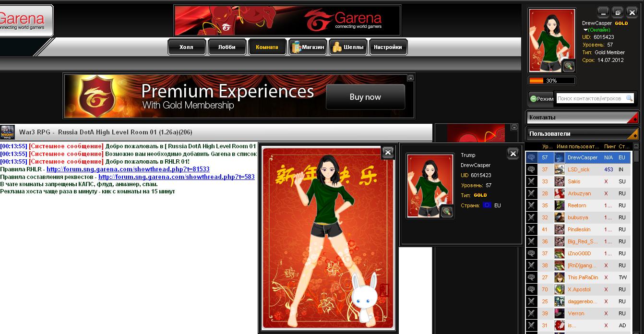Select user Arbuzyan in the list
Image resolution: width=644 pixels, height=334 pixels.
pos(579,193)
